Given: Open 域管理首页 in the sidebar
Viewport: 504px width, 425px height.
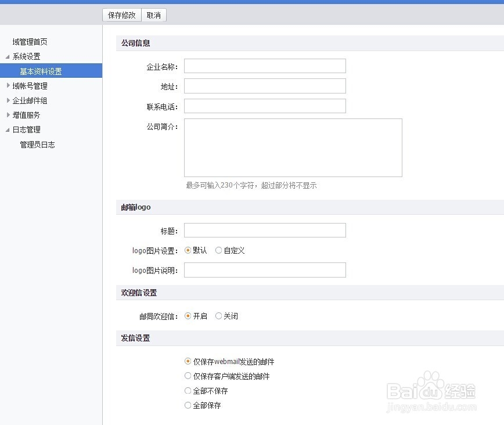Looking at the screenshot, I should (x=30, y=41).
